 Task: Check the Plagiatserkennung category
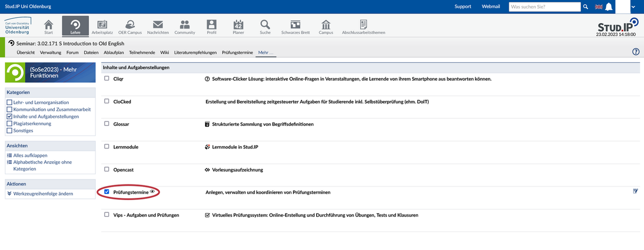coord(9,123)
